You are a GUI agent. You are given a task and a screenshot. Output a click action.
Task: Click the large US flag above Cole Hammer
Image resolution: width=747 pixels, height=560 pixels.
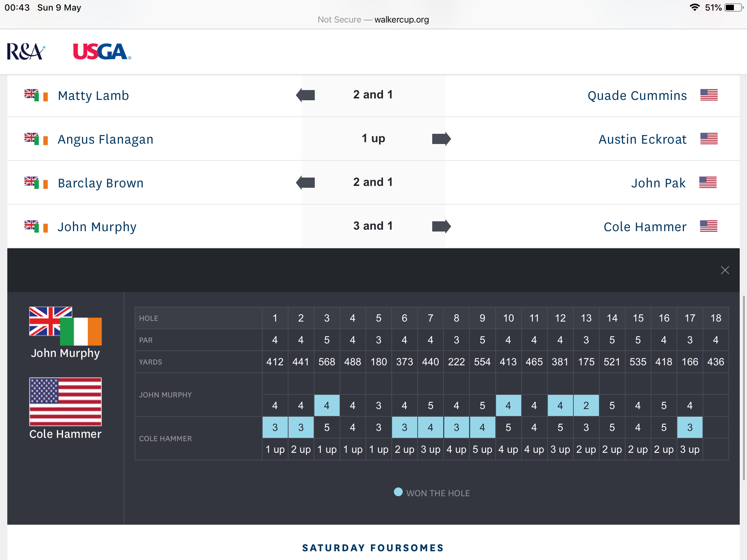coord(65,401)
